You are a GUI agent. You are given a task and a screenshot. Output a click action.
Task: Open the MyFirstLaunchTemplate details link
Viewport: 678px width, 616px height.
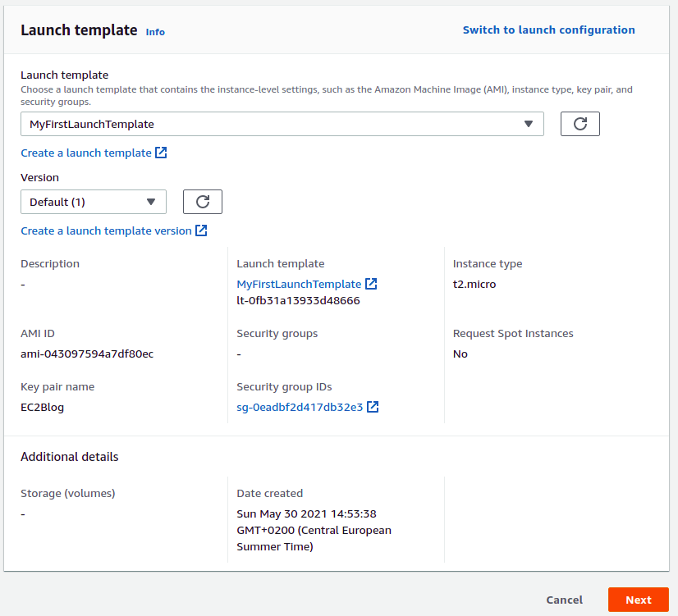click(299, 284)
